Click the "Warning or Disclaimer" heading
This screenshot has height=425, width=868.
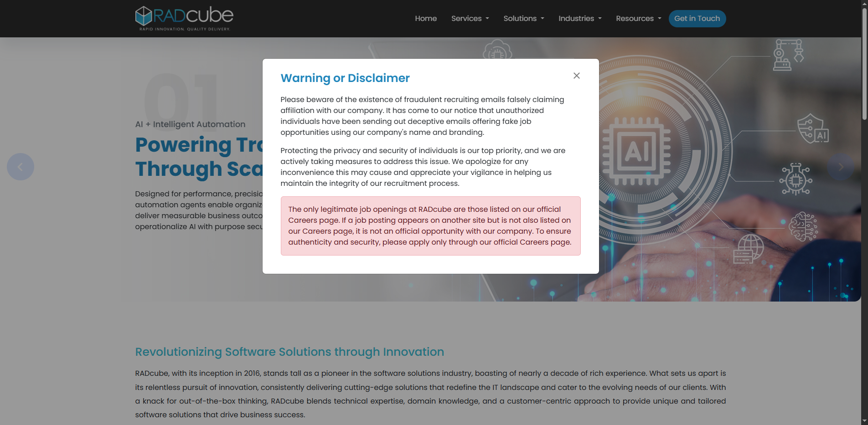[x=345, y=78]
